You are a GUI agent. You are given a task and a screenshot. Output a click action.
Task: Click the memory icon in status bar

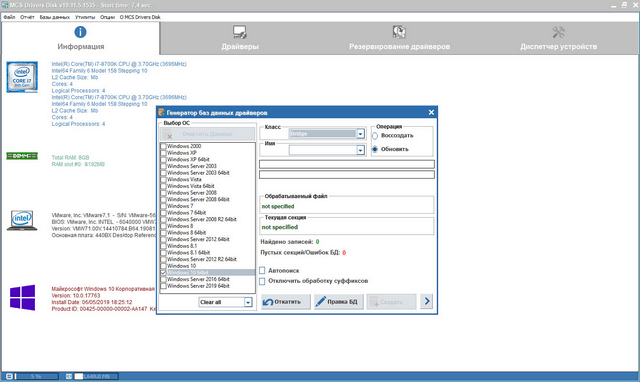point(69,376)
